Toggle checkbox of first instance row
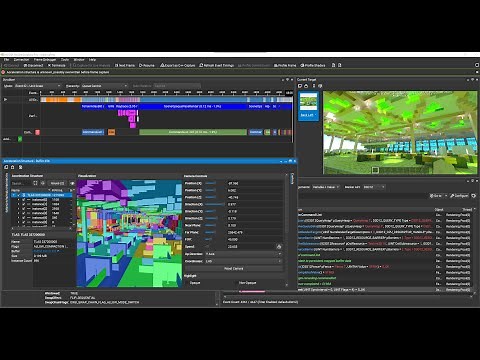Image resolution: width=480 pixels, height=360 pixels. tap(24, 200)
